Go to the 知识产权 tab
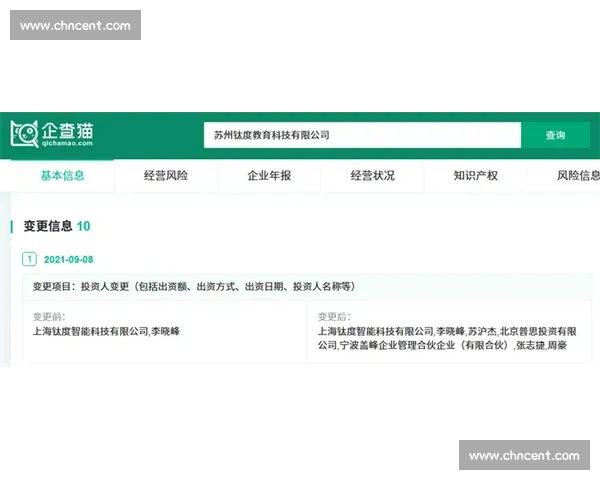Image resolution: width=600 pixels, height=480 pixels. [476, 176]
